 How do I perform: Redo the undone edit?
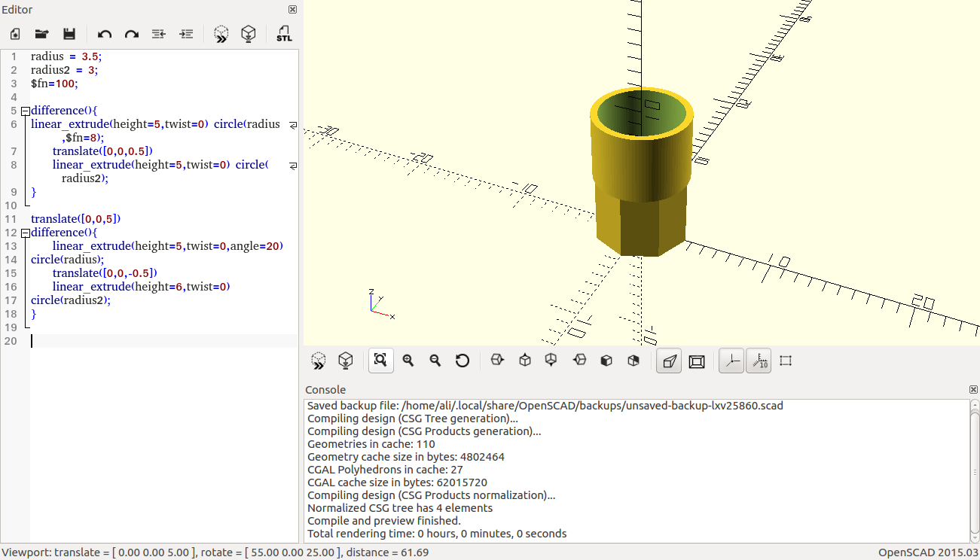pos(132,34)
